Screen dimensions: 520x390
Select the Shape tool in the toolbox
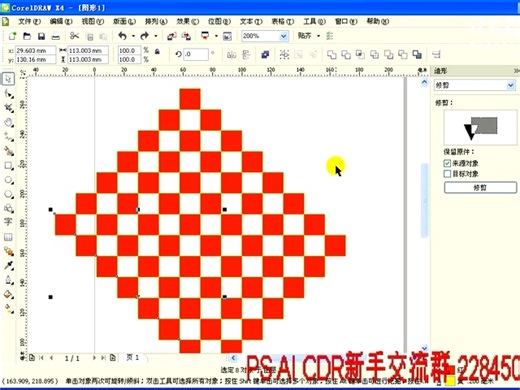pos(8,94)
